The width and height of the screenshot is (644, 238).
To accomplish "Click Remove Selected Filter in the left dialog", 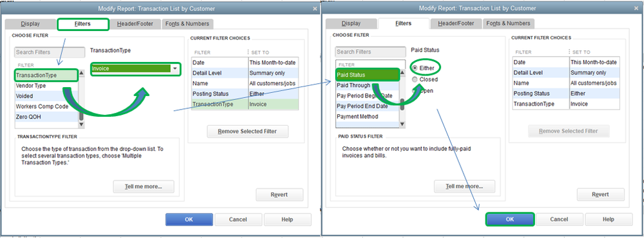I will pyautogui.click(x=248, y=132).
